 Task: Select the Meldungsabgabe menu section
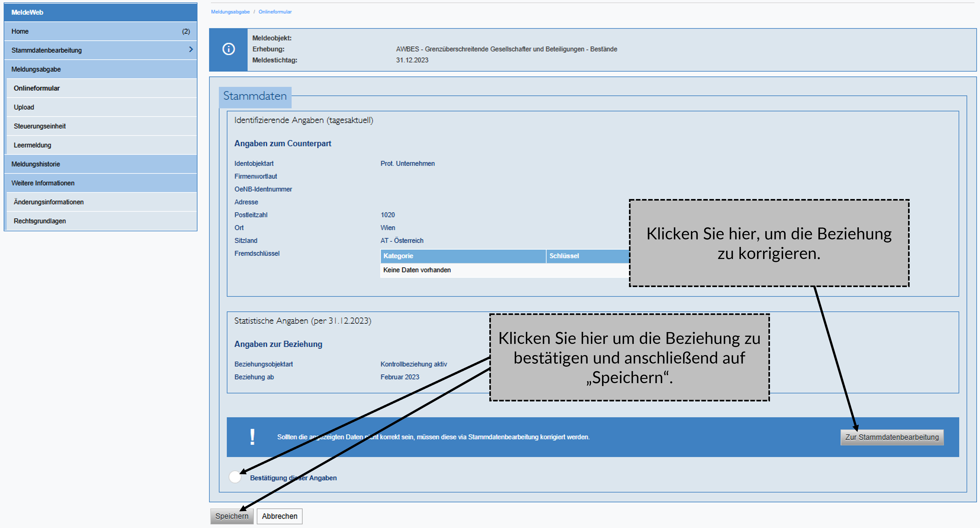click(36, 69)
